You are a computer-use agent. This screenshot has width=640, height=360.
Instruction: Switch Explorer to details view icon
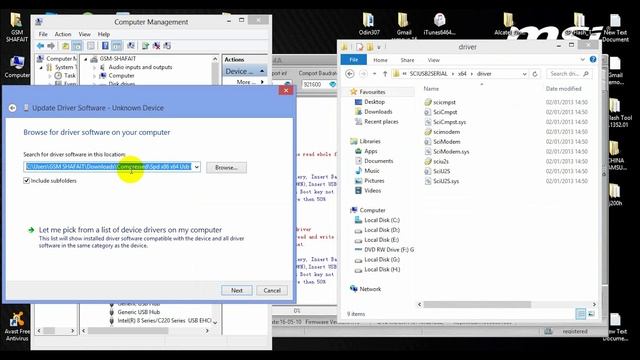coord(580,313)
